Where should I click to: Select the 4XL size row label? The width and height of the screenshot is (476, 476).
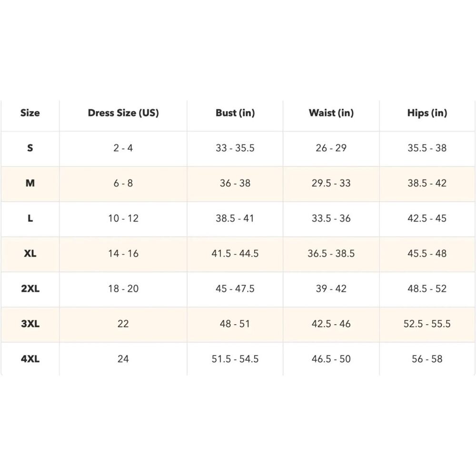tap(30, 359)
